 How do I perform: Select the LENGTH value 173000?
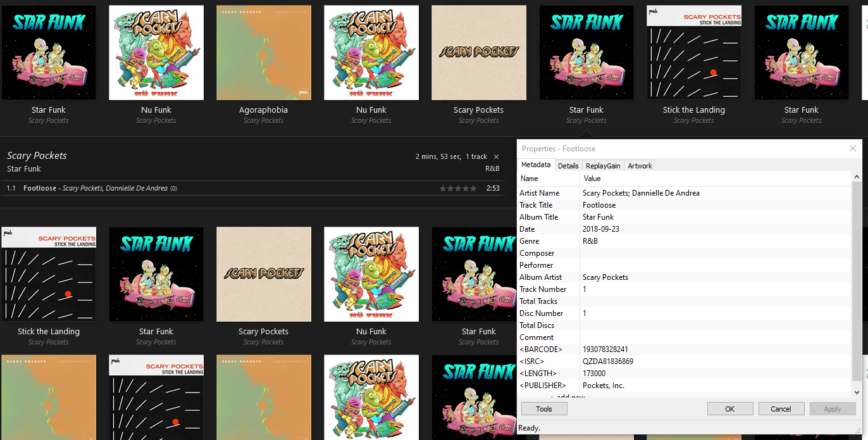coord(716,374)
